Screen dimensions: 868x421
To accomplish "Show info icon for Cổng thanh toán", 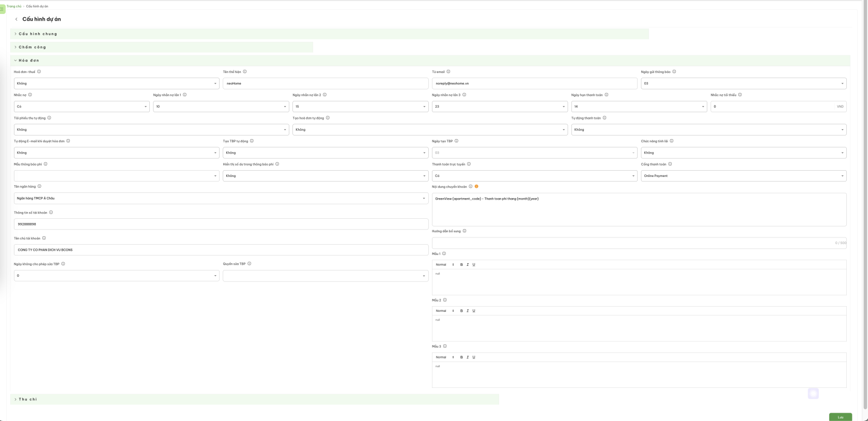I will [x=670, y=164].
